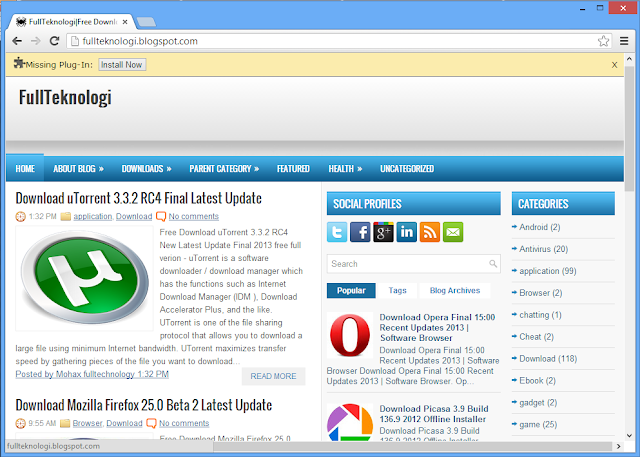The height and width of the screenshot is (457, 640).
Task: Open the UNCATEGORIZED navigation item
Action: click(407, 169)
